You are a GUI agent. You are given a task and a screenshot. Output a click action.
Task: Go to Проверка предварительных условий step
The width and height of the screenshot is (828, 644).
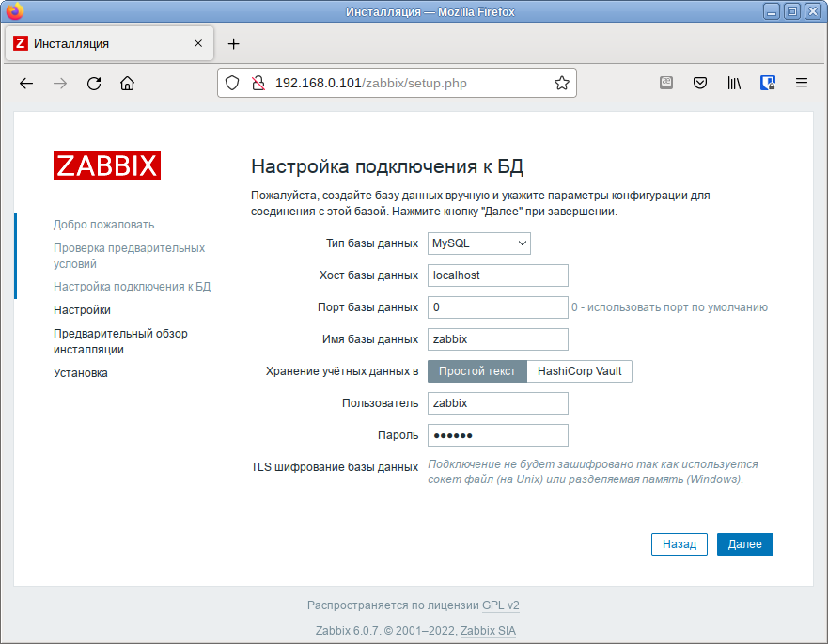point(130,256)
